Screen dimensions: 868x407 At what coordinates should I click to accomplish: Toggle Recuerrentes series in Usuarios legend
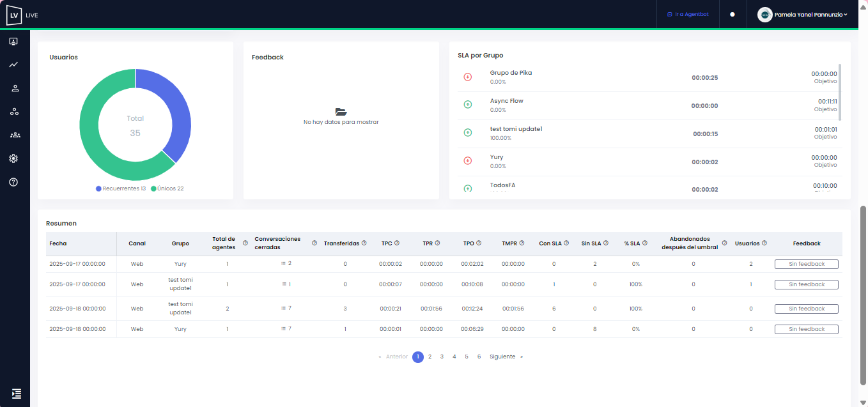[x=121, y=188]
